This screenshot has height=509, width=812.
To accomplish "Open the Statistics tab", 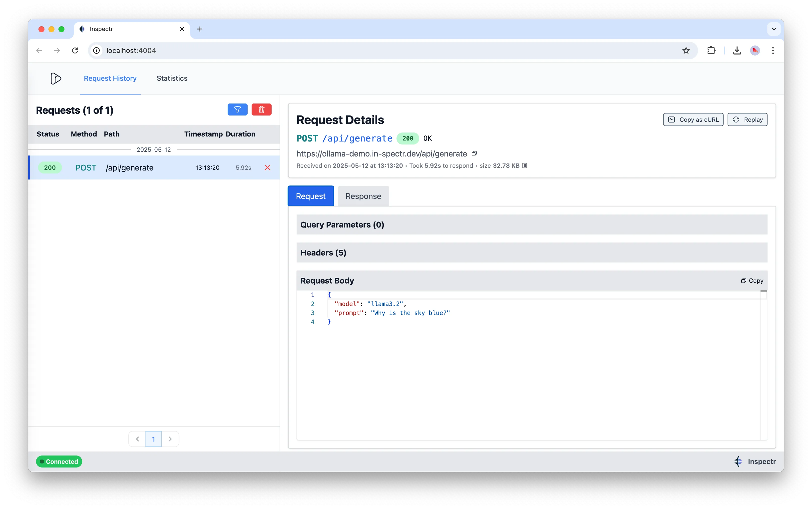I will point(172,78).
